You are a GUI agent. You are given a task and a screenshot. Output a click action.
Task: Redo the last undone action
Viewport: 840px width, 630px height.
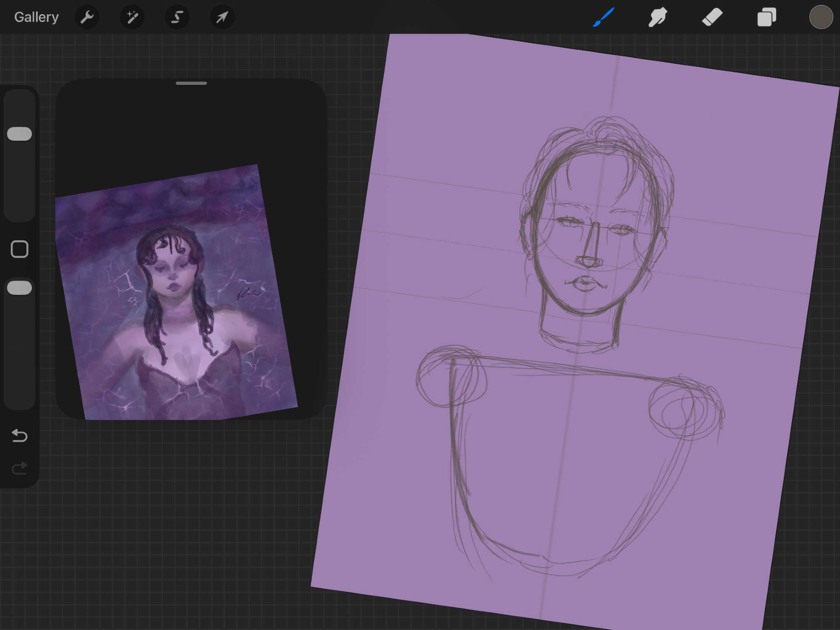click(x=19, y=468)
